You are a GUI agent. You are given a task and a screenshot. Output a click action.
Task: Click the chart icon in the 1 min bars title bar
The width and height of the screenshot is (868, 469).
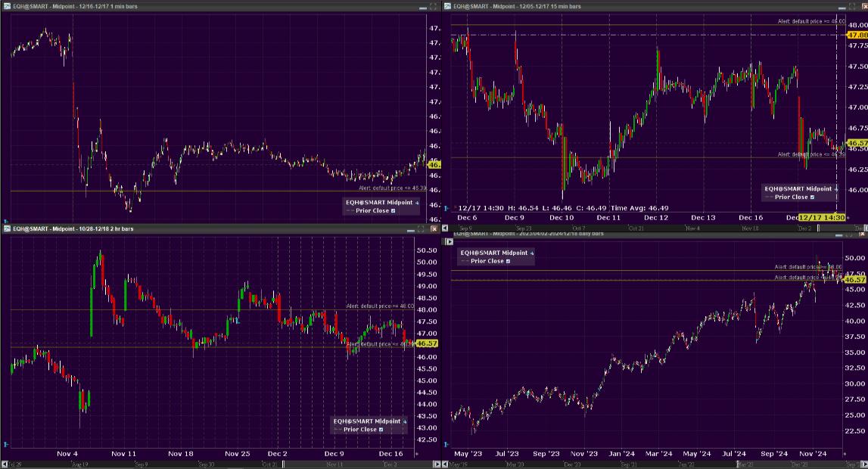(7, 6)
